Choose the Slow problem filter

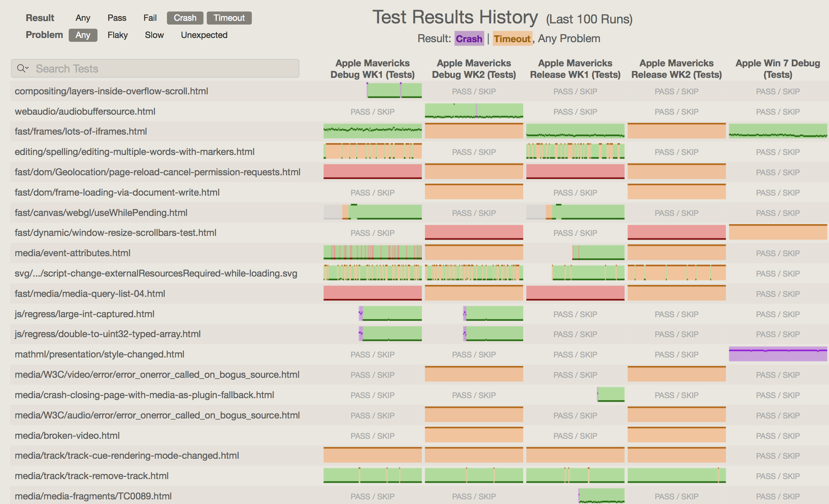pos(154,35)
